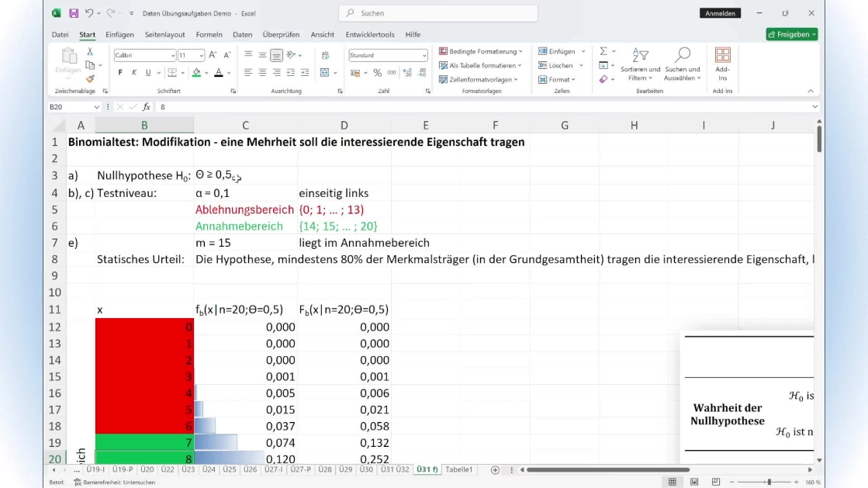Undo the last action
The image size is (868, 488).
88,12
